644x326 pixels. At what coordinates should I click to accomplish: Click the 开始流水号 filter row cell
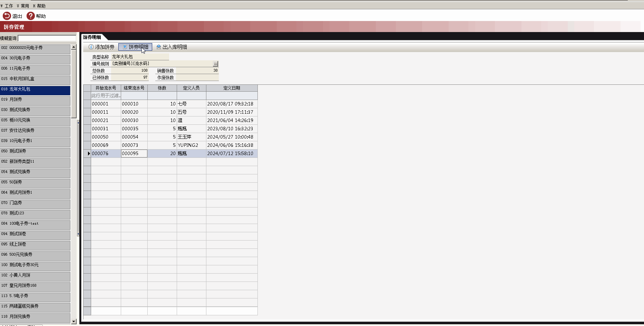106,96
